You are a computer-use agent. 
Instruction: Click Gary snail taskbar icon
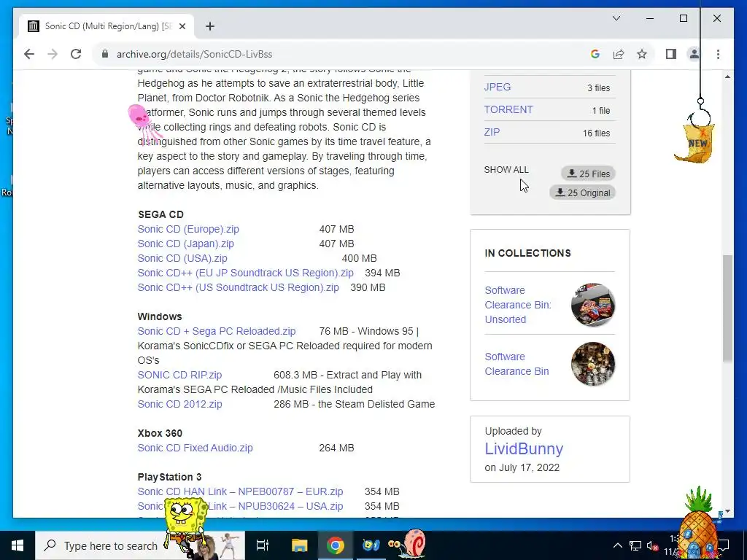tap(407, 544)
